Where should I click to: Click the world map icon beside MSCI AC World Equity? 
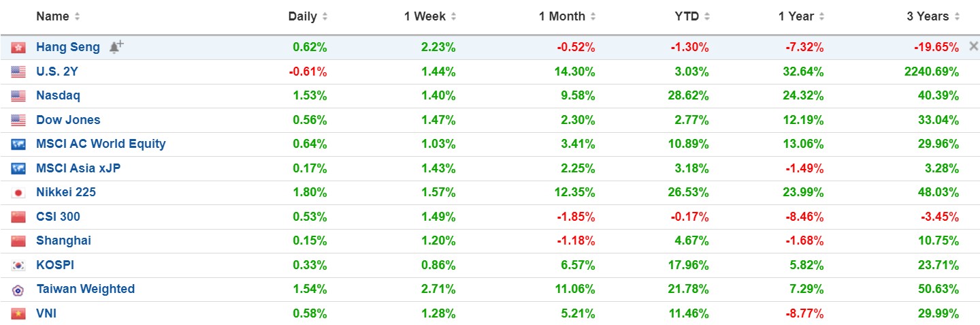tap(18, 144)
